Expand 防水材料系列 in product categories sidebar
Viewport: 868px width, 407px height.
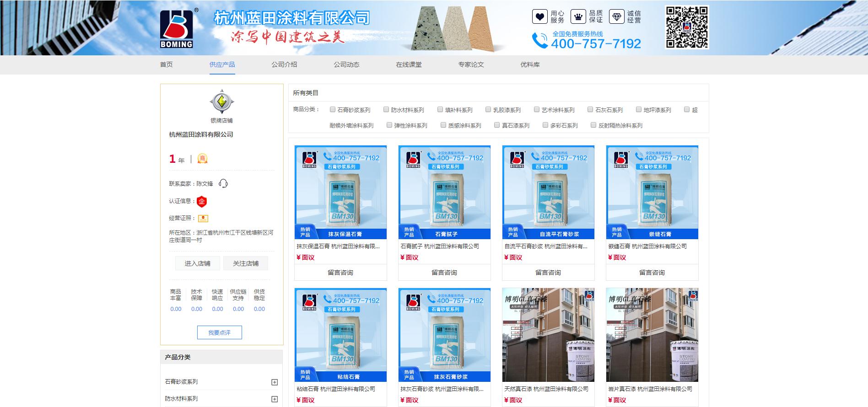pyautogui.click(x=275, y=399)
